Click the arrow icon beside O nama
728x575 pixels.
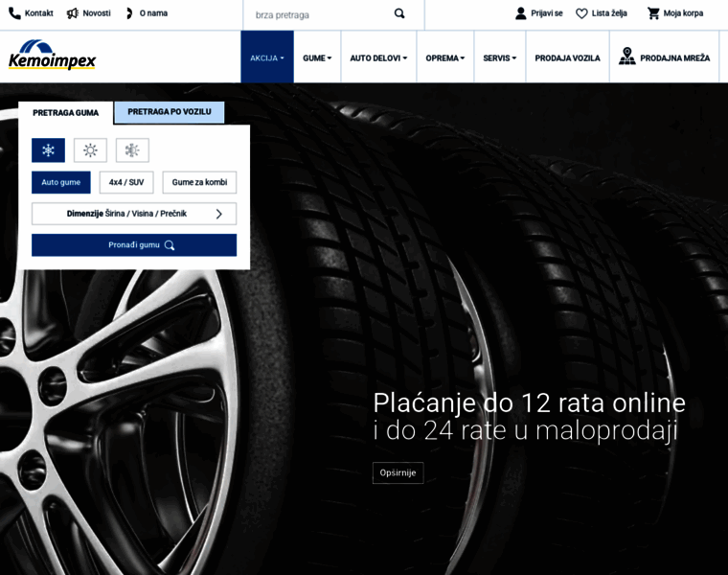point(129,13)
